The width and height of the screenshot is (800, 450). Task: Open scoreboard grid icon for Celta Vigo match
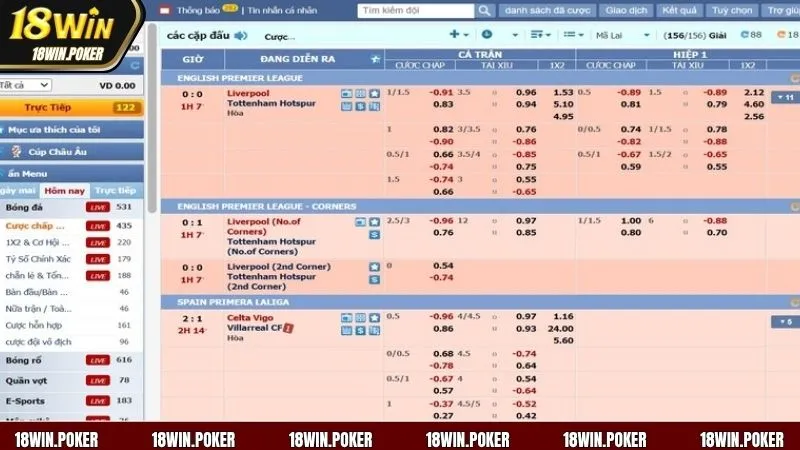pyautogui.click(x=360, y=318)
